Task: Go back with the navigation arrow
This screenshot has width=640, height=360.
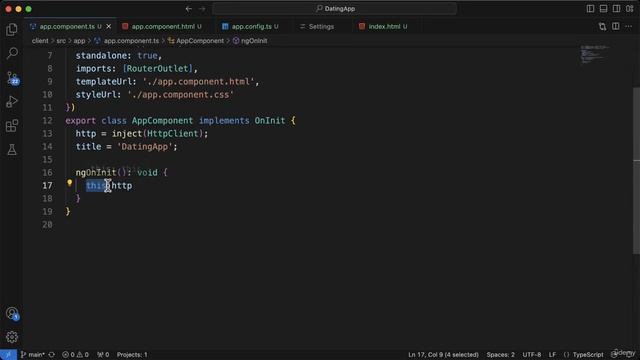Action: [189, 9]
